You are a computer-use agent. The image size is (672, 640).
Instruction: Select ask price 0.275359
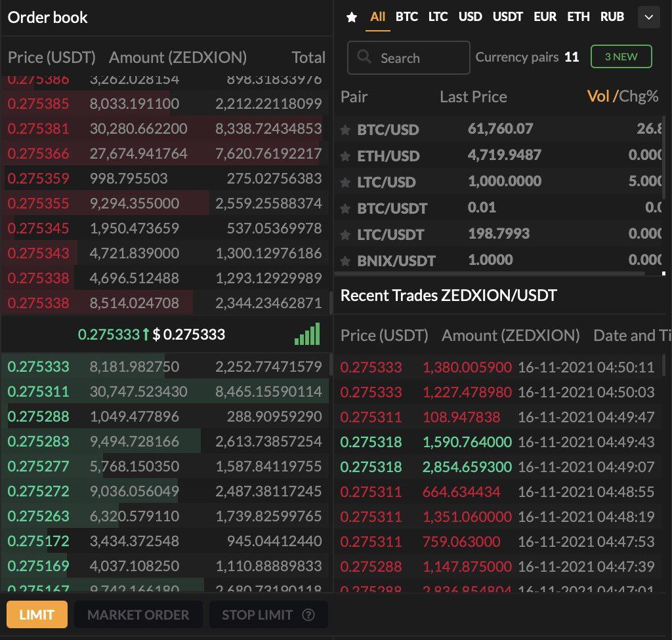pos(38,178)
